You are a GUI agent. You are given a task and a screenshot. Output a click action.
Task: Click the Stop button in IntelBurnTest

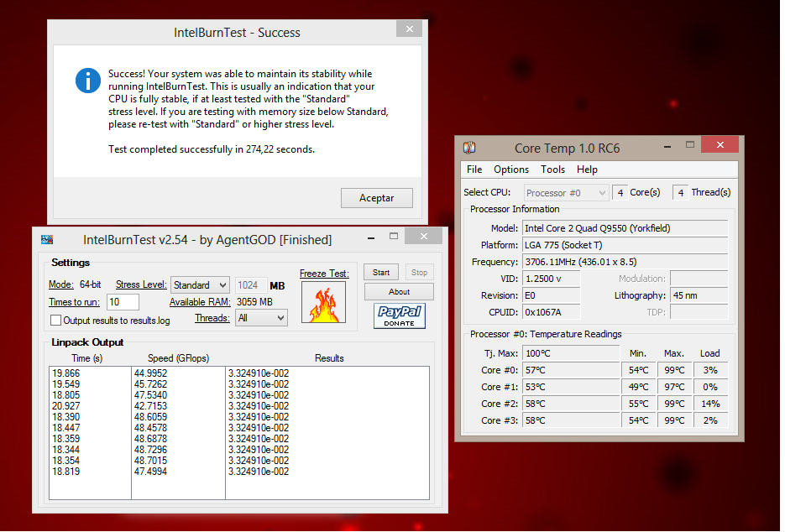(419, 272)
